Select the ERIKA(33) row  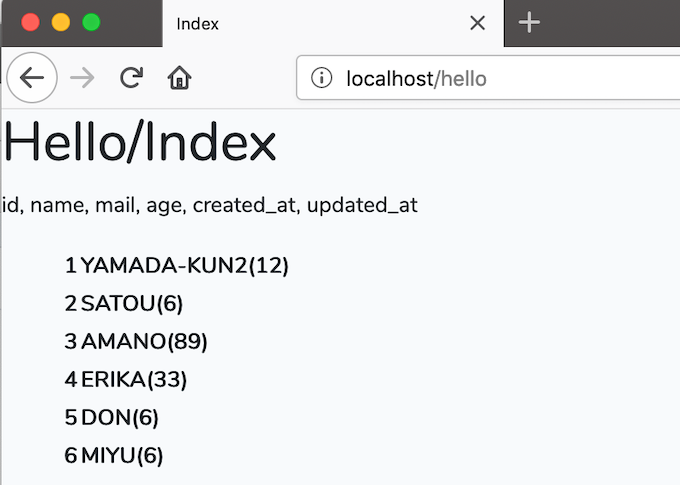tap(126, 380)
